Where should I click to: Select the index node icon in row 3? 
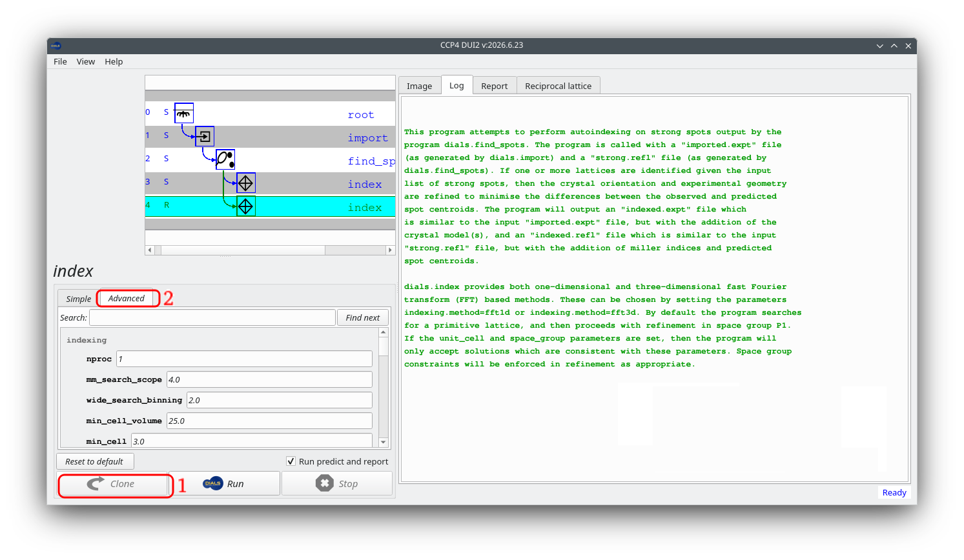tap(246, 183)
